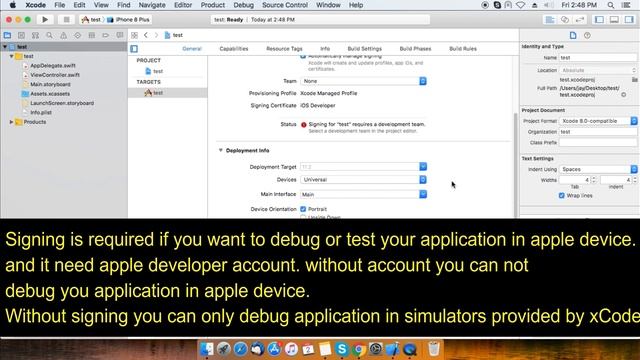The height and width of the screenshot is (360, 640).
Task: Hide the Utilities inspector pane
Action: click(629, 20)
